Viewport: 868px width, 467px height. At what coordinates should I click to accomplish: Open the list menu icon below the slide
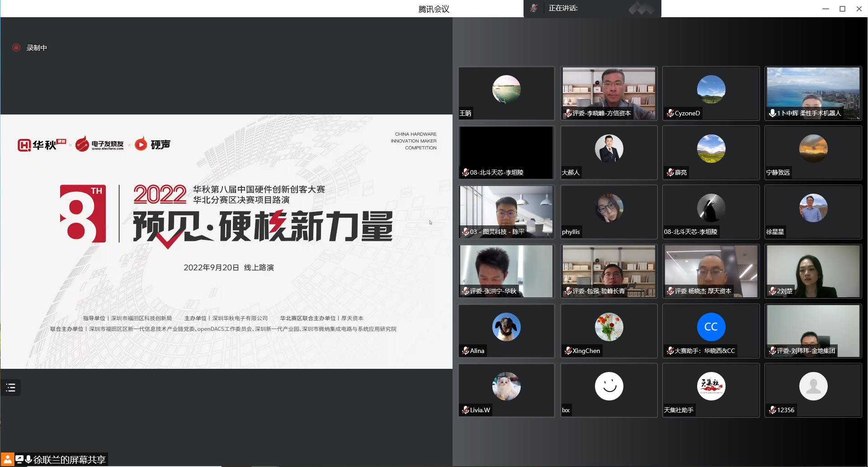11,387
